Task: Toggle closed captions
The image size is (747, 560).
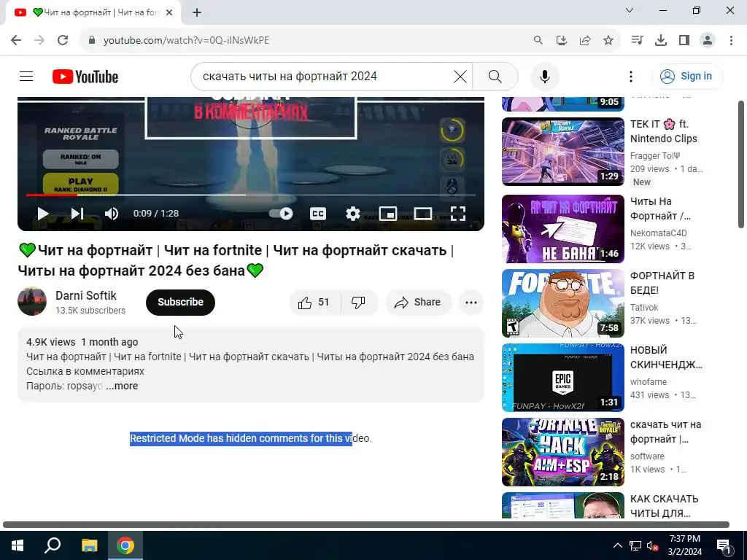Action: click(x=318, y=214)
